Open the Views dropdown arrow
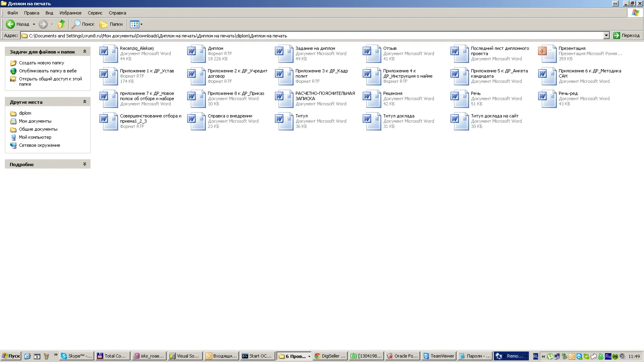This screenshot has width=644, height=362. point(141,25)
